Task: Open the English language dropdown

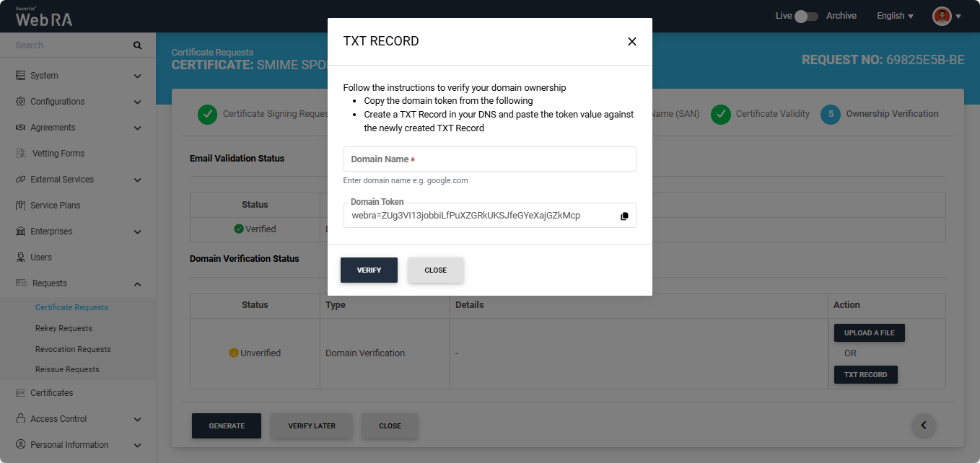Action: pos(894,16)
